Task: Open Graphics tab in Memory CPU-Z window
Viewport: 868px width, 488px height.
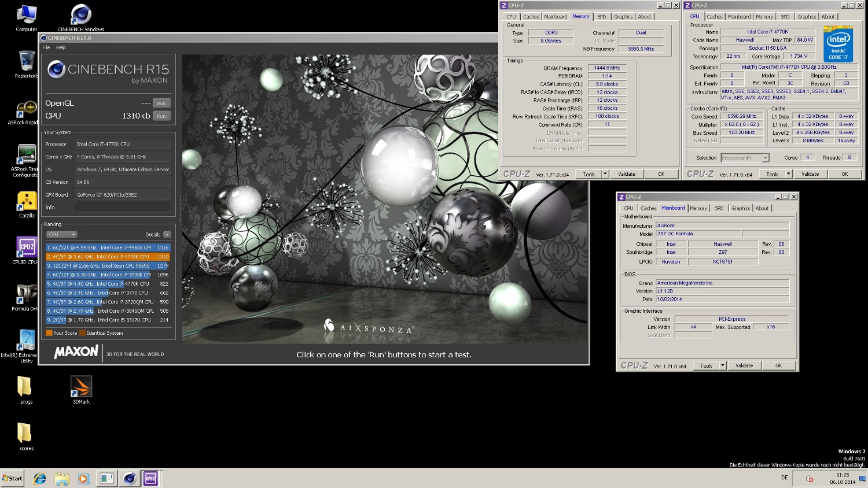Action: (x=623, y=17)
